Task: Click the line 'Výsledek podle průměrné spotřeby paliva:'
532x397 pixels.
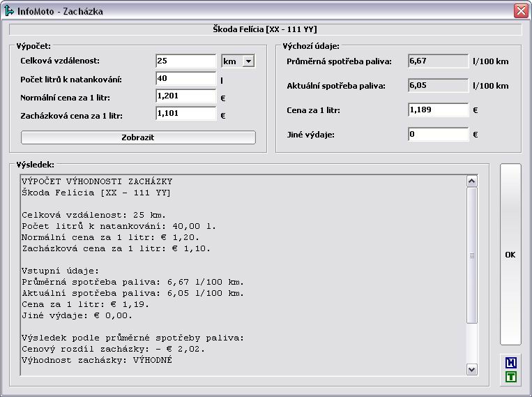Action: [133, 338]
